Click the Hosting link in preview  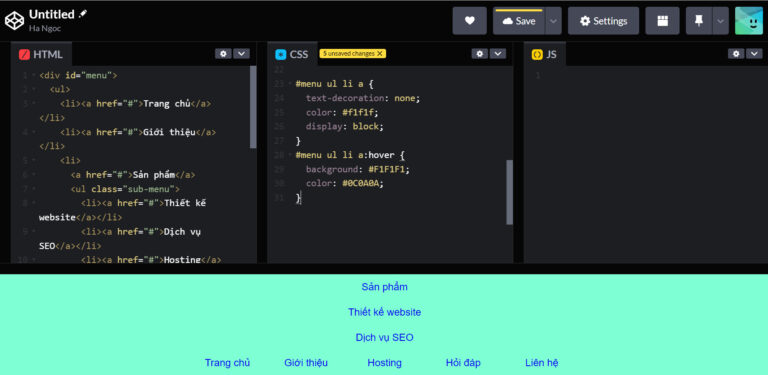(384, 363)
